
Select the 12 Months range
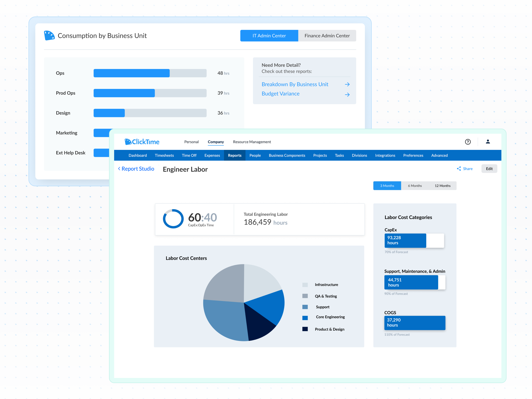click(x=442, y=186)
